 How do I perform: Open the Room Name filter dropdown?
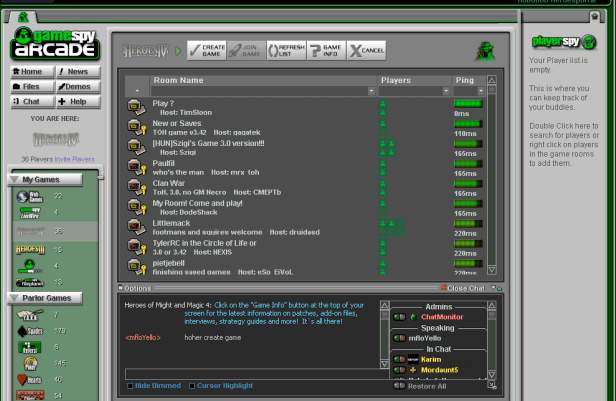pos(371,91)
